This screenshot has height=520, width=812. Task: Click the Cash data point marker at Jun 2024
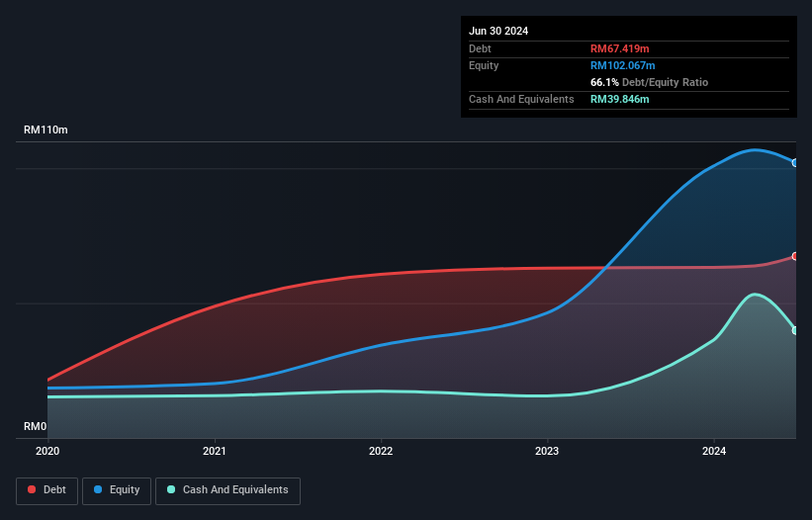click(795, 330)
